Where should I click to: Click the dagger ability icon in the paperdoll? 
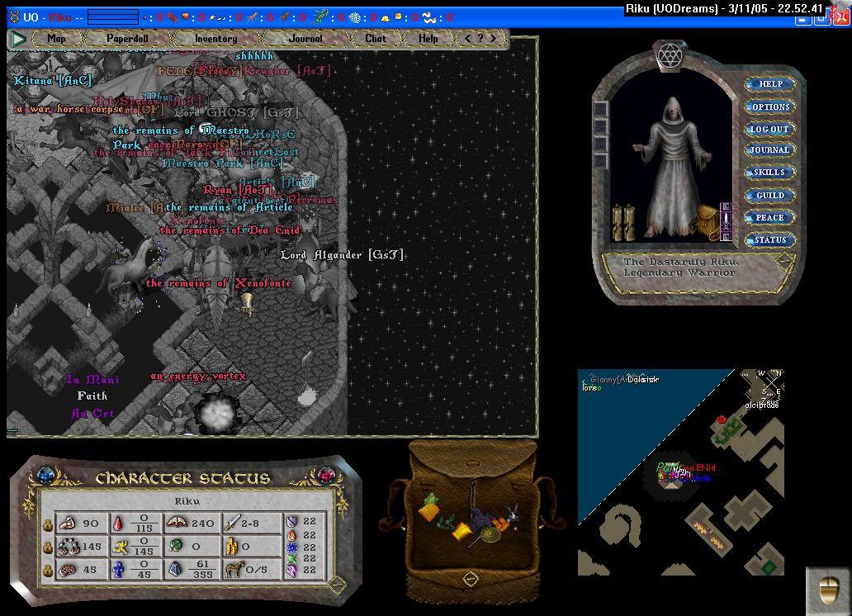pos(726,220)
